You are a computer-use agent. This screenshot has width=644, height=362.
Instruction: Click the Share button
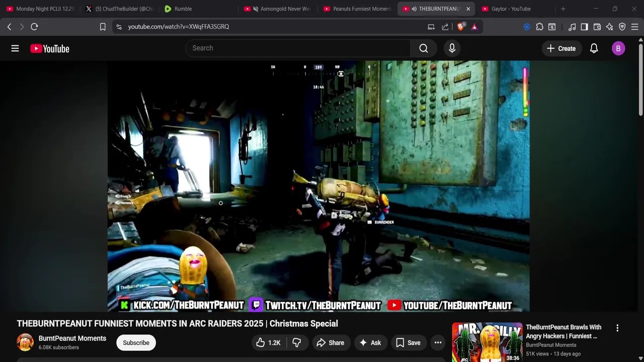[x=330, y=343]
